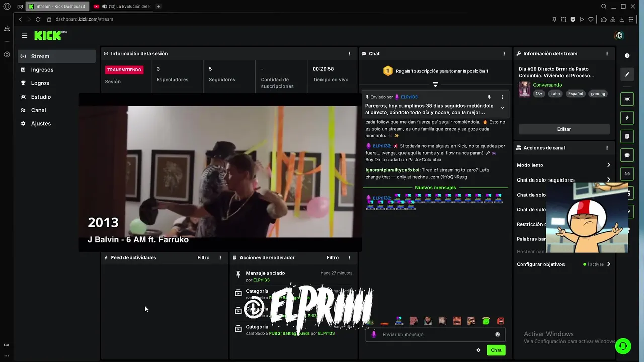Send message with green Chat button

496,350
